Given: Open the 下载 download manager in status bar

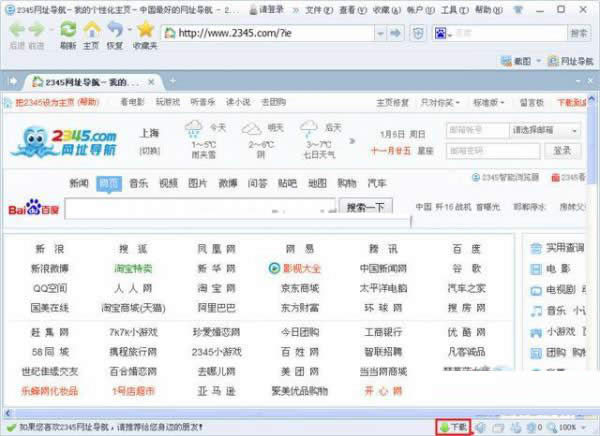Looking at the screenshot, I should coord(453,427).
